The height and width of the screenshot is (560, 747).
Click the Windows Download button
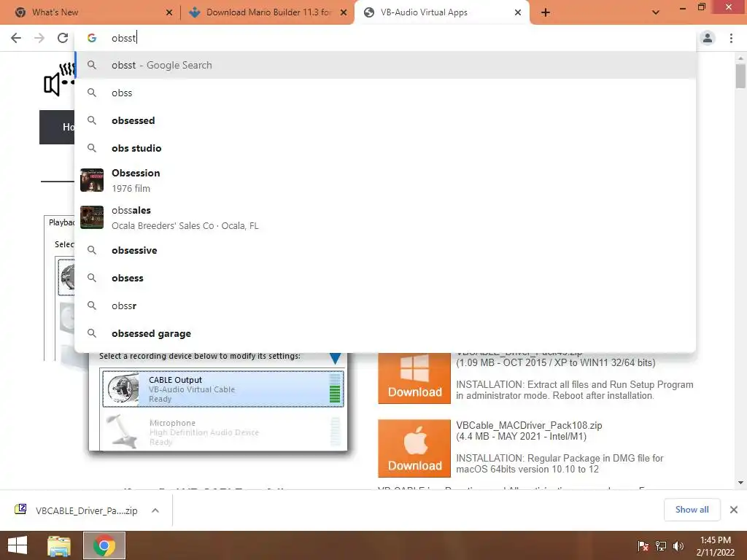tap(414, 378)
